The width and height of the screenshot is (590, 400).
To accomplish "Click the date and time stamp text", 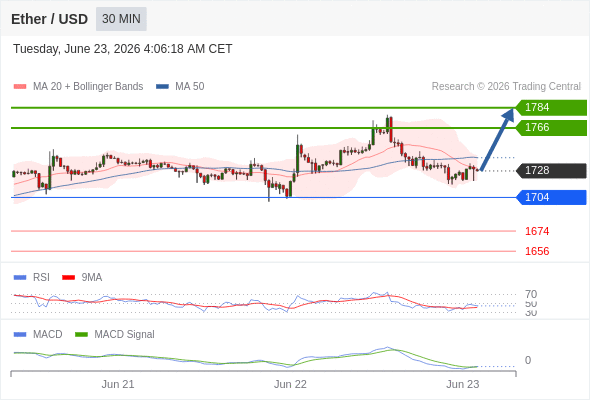I will [x=123, y=49].
